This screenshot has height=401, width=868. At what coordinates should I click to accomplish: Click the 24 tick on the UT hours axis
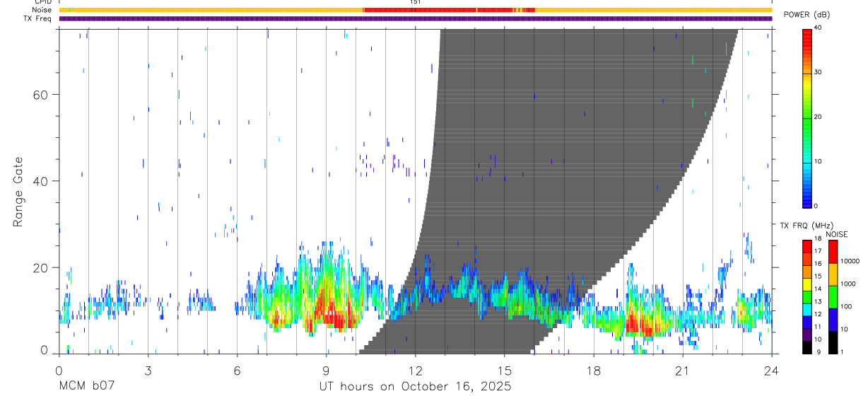click(771, 370)
